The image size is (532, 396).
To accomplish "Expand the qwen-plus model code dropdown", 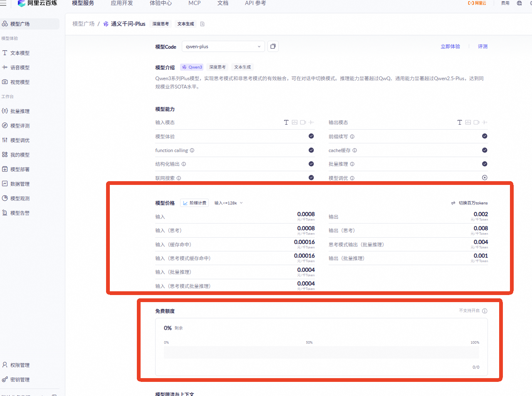I will [223, 47].
